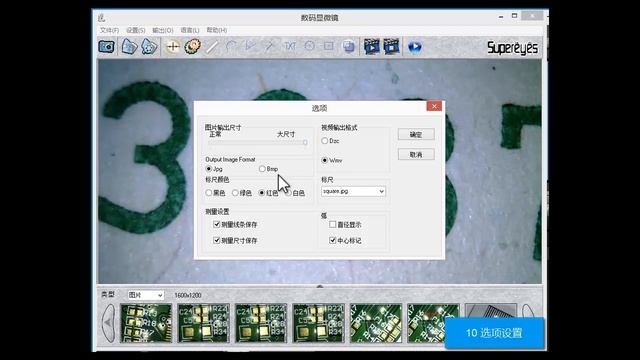Open the 帮助(H) menu
This screenshot has width=640, height=360.
coord(217,30)
